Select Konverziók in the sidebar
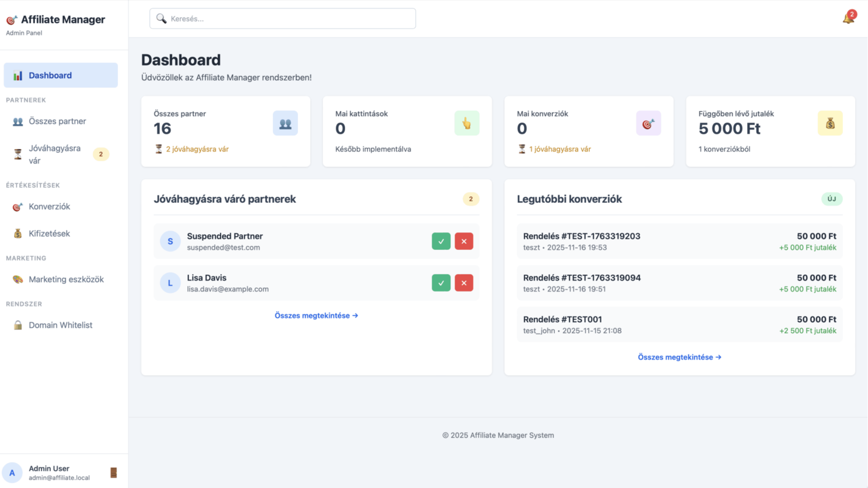 (x=49, y=207)
